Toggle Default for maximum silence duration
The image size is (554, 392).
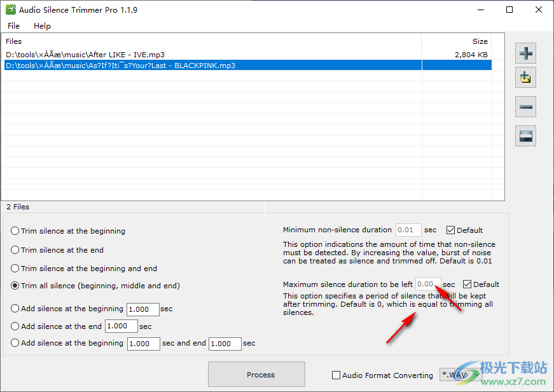[x=467, y=284]
